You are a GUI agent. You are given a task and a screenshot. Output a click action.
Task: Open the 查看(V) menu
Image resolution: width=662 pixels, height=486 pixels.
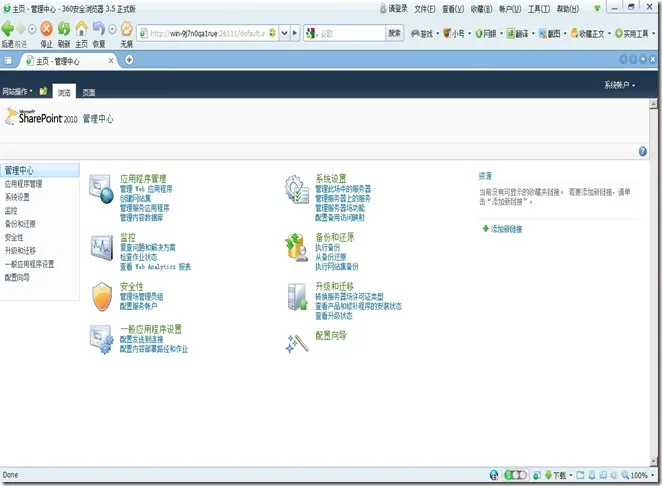pyautogui.click(x=453, y=8)
